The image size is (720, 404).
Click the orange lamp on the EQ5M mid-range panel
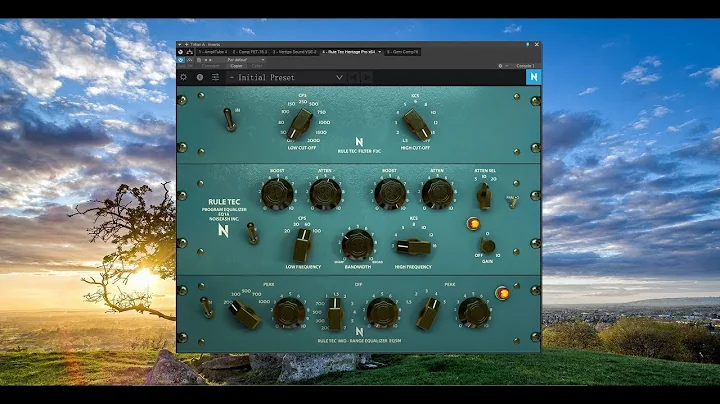point(502,293)
